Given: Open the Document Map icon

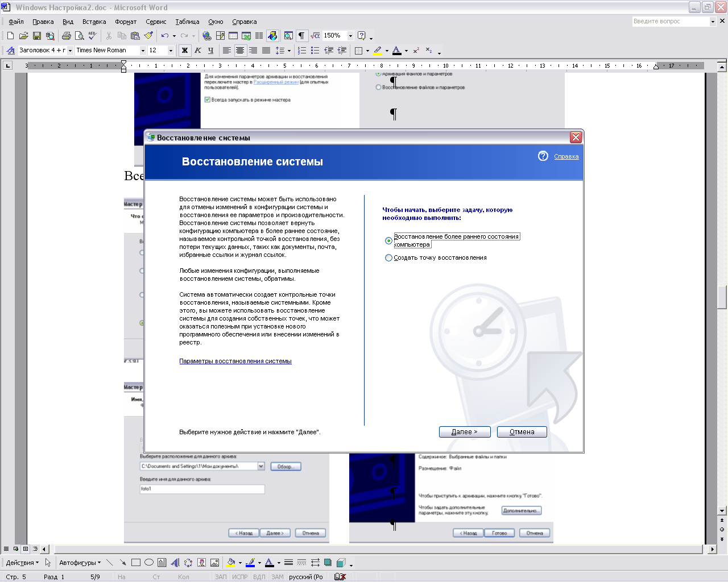Looking at the screenshot, I should (x=288, y=36).
